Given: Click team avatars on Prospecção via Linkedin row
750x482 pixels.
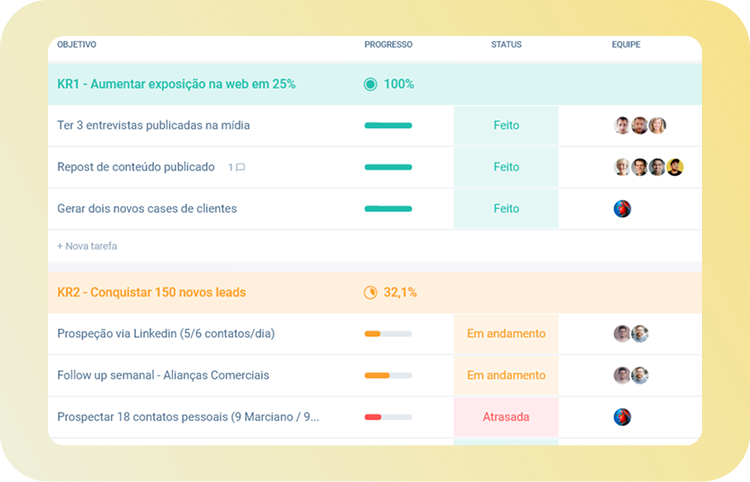Looking at the screenshot, I should tap(630, 334).
